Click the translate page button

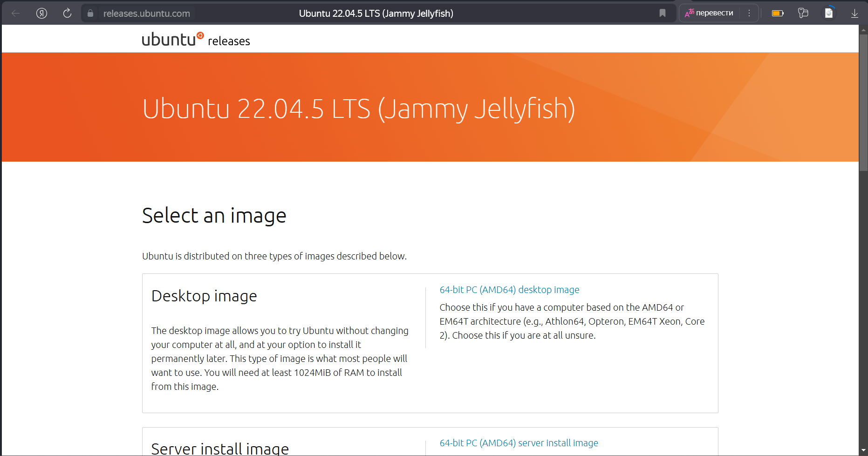[709, 13]
